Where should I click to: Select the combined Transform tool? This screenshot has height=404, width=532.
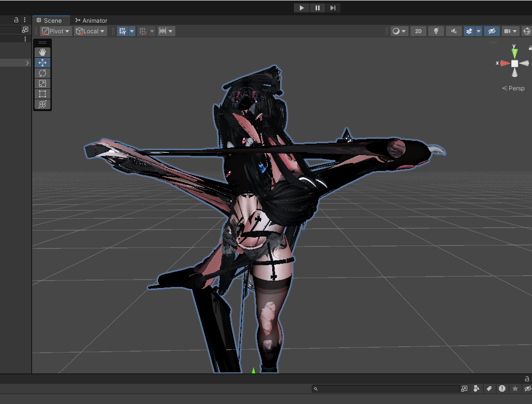click(x=42, y=104)
